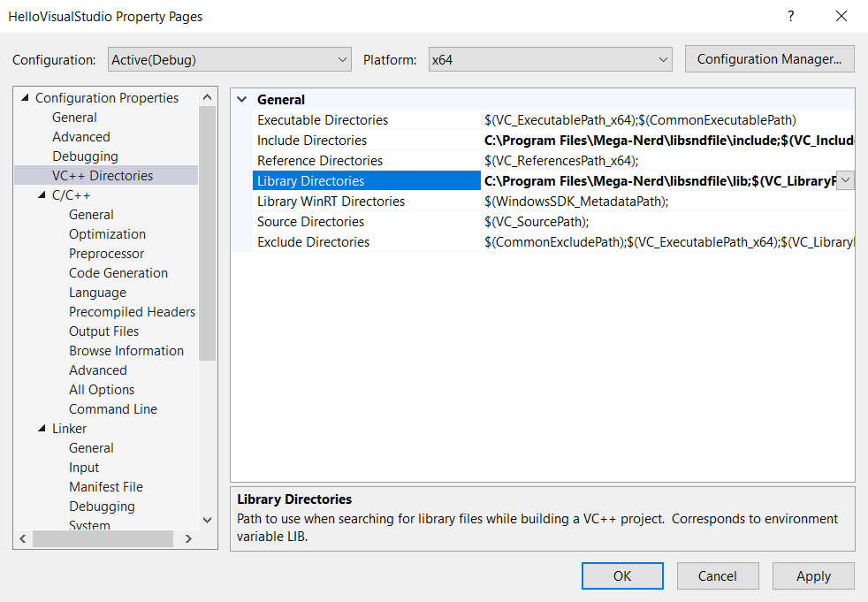Click the tree horizontal scrollbar thumb

[x=103, y=538]
